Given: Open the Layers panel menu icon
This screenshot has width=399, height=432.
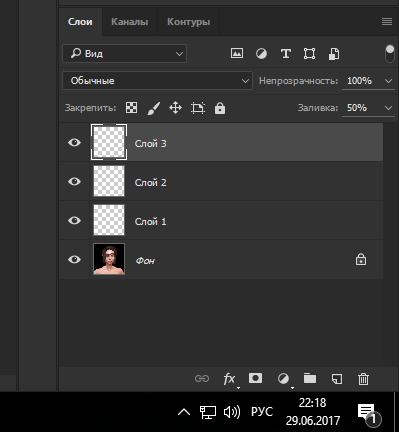Looking at the screenshot, I should click(x=387, y=22).
